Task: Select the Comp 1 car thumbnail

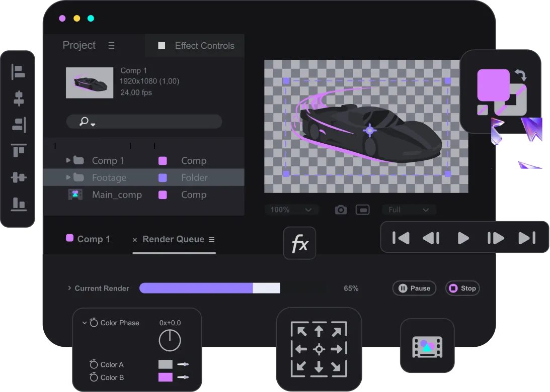Action: pyautogui.click(x=90, y=83)
